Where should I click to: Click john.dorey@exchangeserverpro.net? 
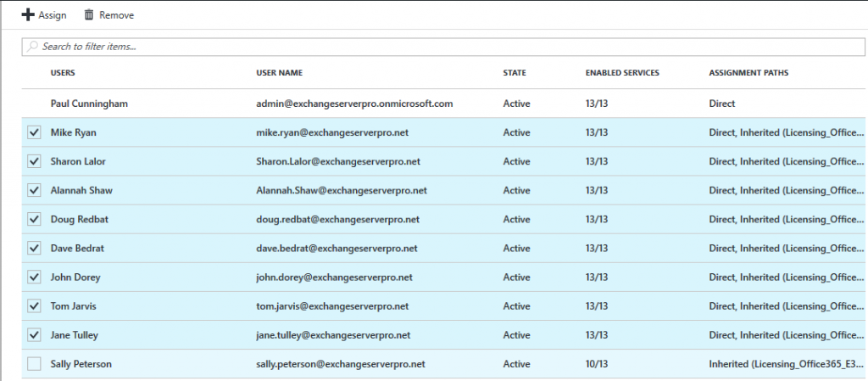[x=334, y=277]
